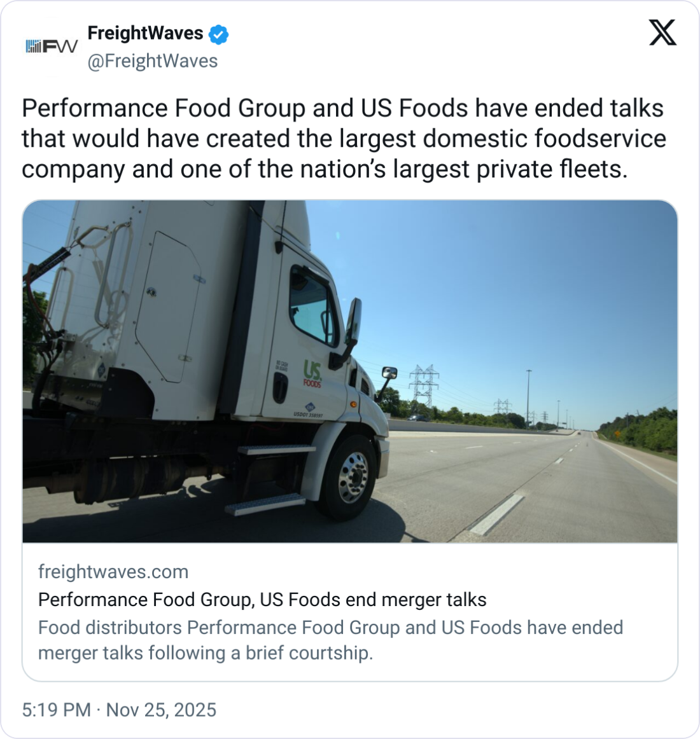Open the FreightWaves display name profile

[x=145, y=33]
